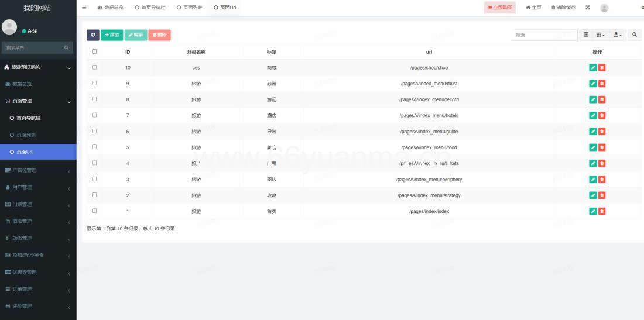Check the box for ID 8 row

click(94, 99)
